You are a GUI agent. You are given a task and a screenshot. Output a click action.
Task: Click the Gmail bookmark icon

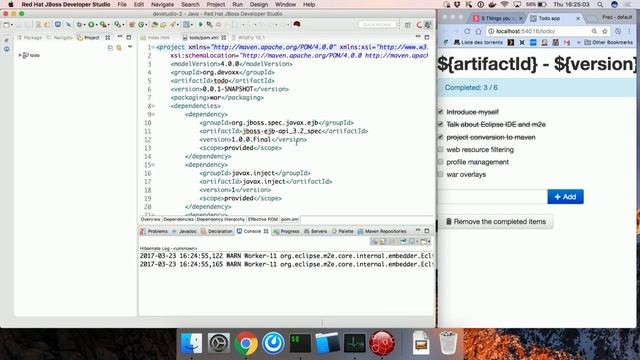click(x=567, y=42)
